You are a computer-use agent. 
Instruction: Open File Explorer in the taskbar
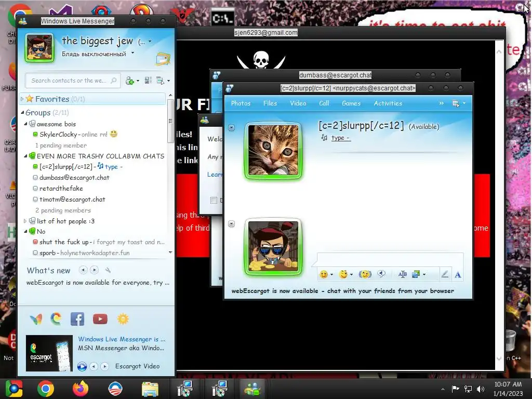pos(150,389)
